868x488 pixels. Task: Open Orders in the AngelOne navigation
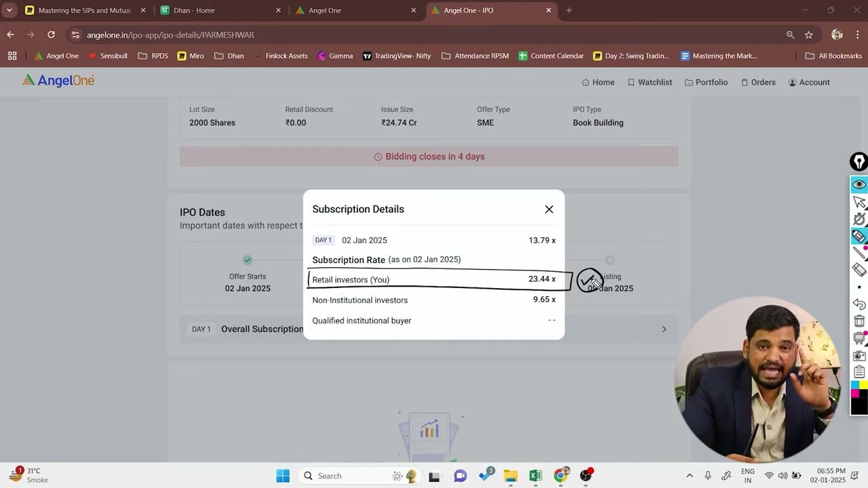pyautogui.click(x=758, y=82)
